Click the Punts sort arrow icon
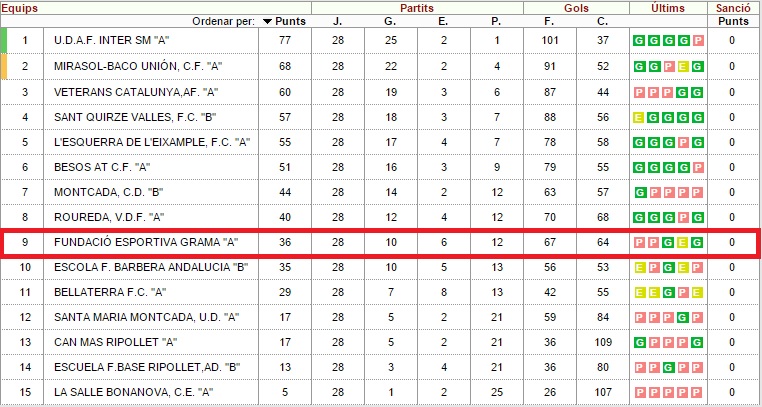Viewport: 762px width, 407px height. tap(267, 21)
